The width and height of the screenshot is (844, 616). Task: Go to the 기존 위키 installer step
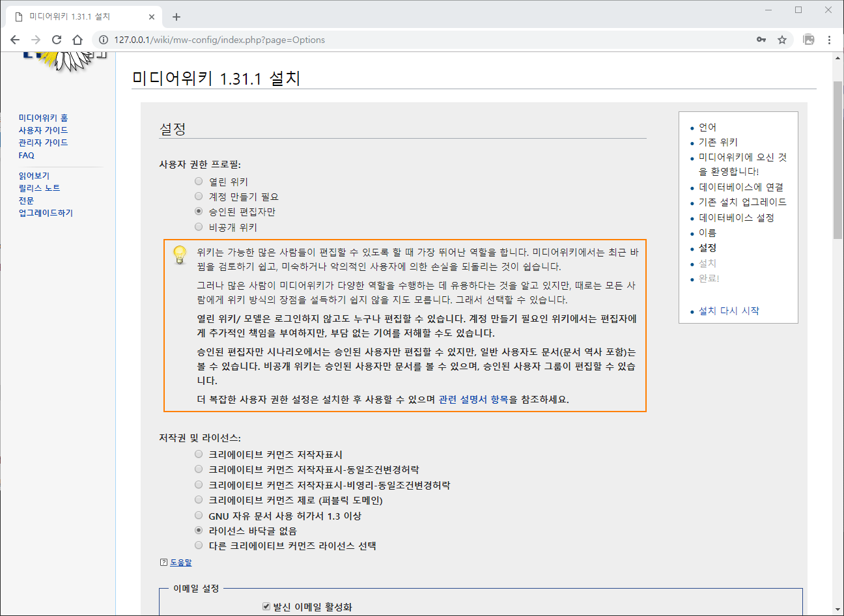718,142
